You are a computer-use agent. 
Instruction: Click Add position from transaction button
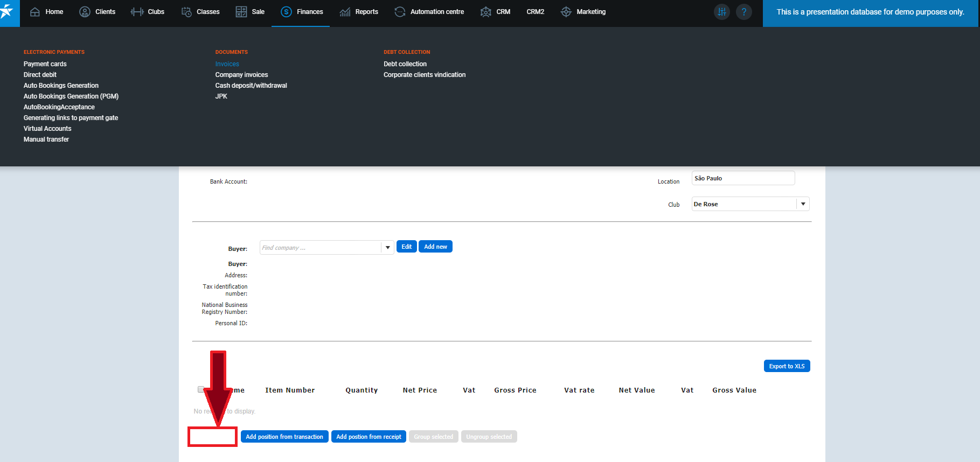284,437
